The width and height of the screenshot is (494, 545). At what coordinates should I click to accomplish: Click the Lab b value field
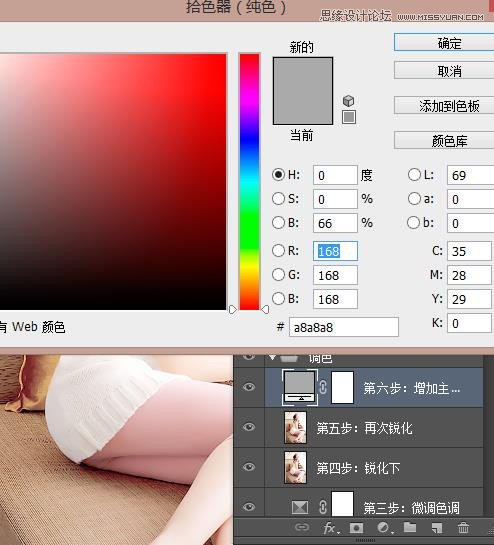pyautogui.click(x=470, y=223)
